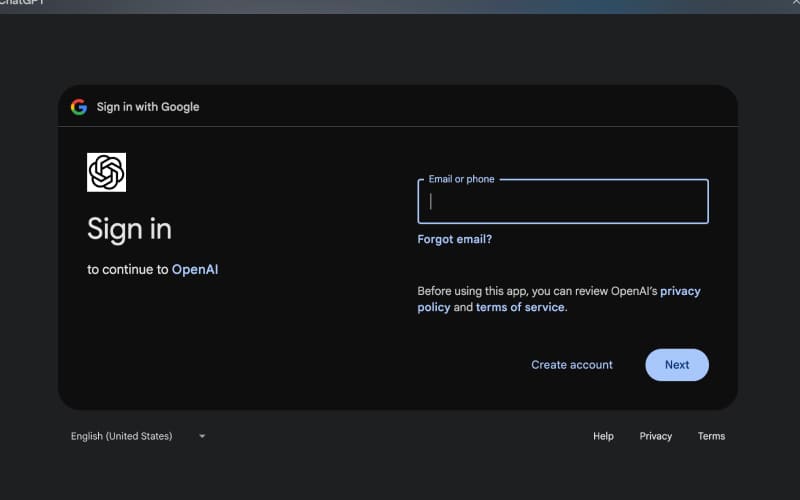Image resolution: width=800 pixels, height=500 pixels.
Task: Open the Help footer link
Action: tap(603, 436)
